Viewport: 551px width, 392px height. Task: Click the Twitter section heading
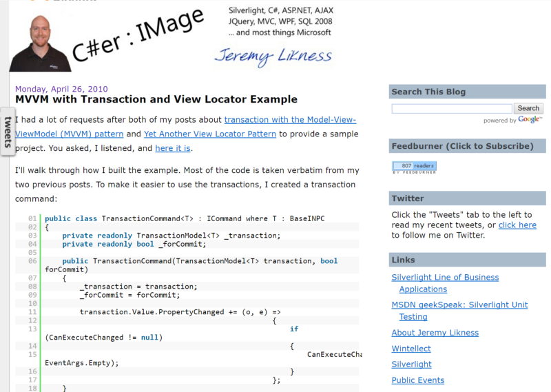click(468, 198)
